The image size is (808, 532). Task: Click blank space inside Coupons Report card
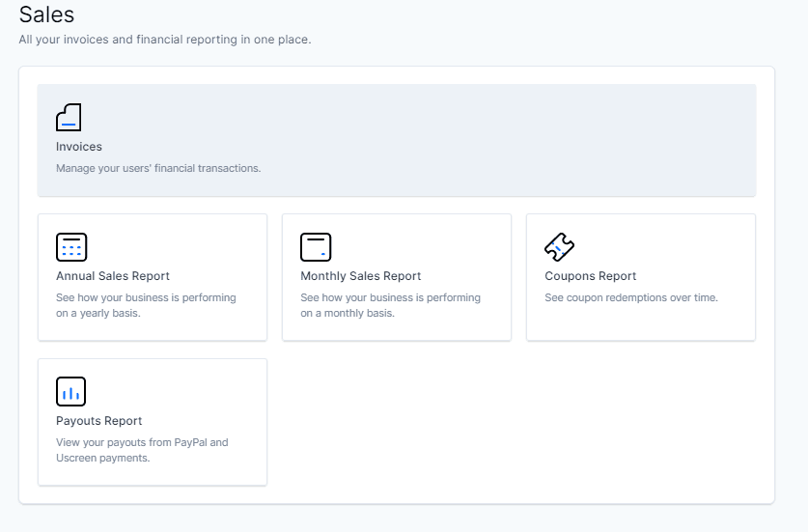[x=641, y=322]
